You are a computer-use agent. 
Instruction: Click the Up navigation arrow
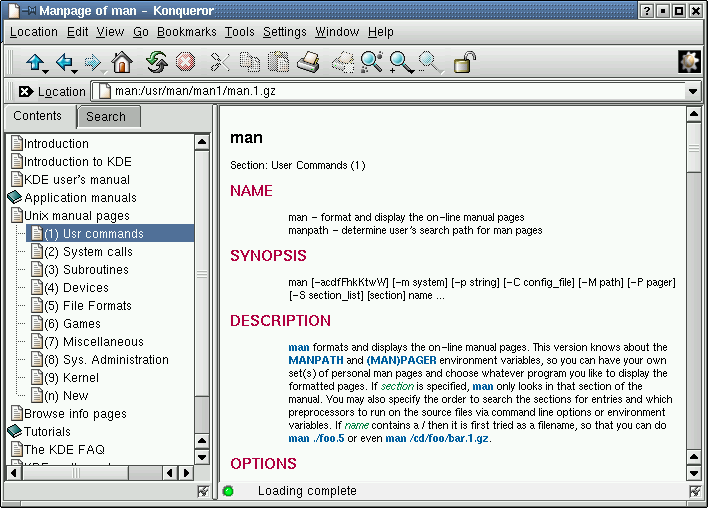pyautogui.click(x=33, y=63)
